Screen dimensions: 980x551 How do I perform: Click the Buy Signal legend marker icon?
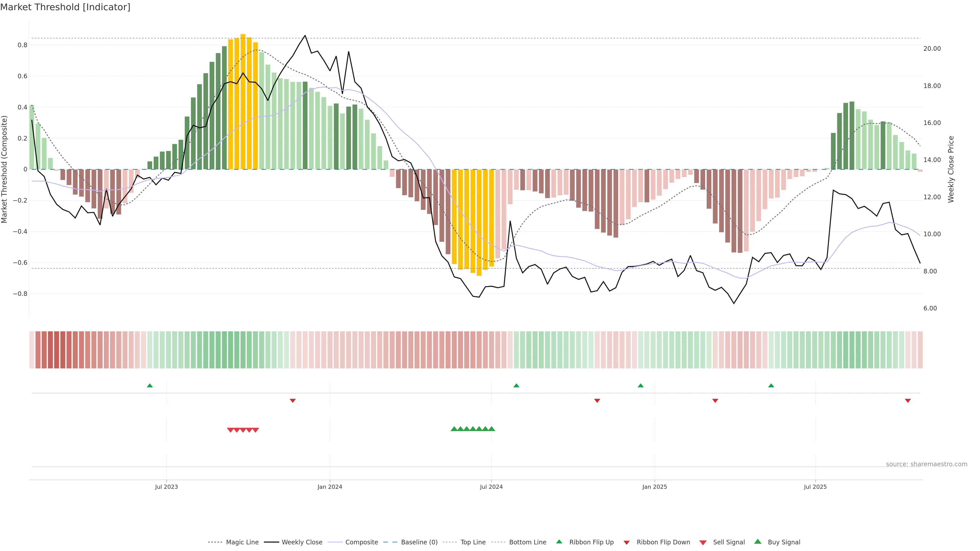(758, 542)
